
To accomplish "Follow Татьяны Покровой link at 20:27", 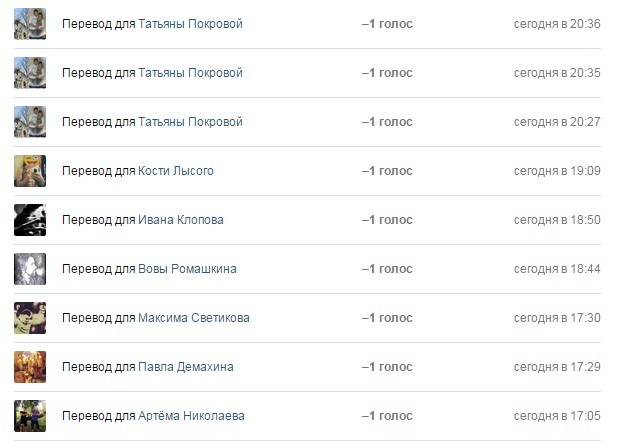I will [x=190, y=122].
